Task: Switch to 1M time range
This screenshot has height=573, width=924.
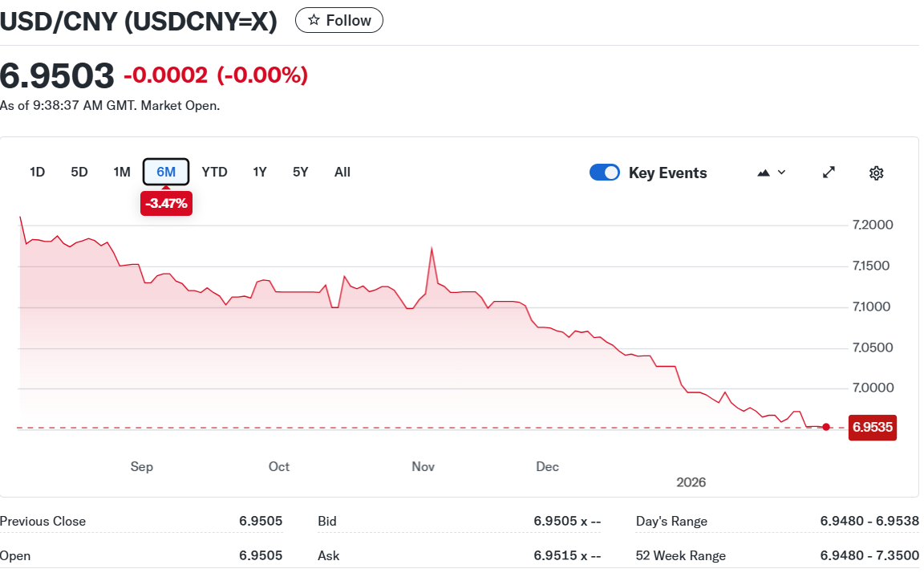Action: point(122,172)
